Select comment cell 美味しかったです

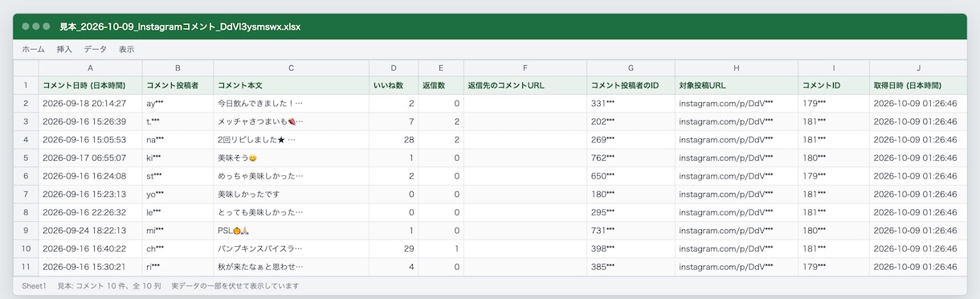291,194
